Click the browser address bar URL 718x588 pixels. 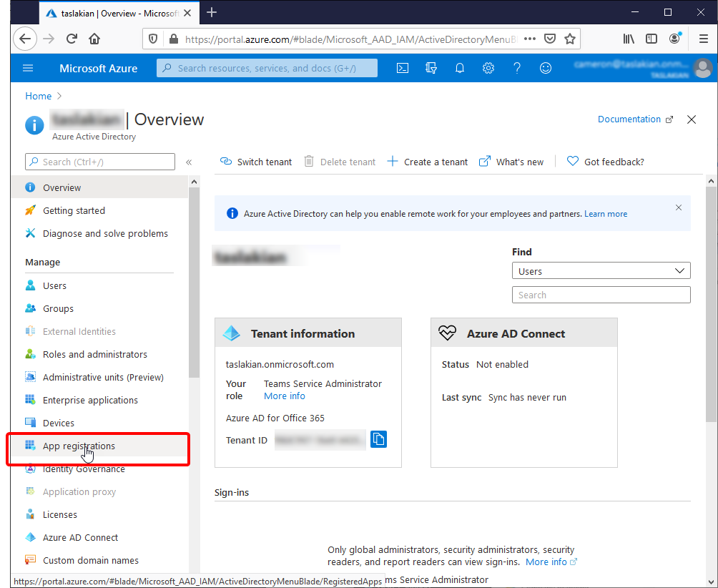click(x=350, y=39)
